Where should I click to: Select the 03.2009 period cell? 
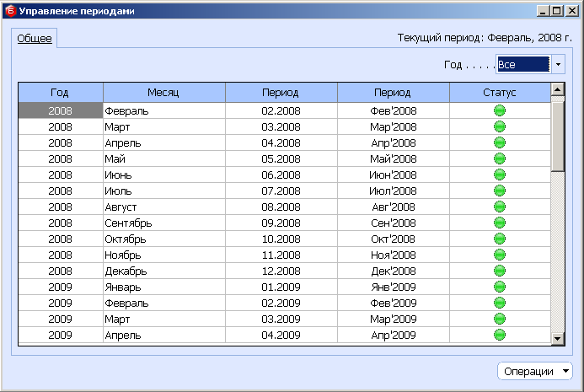pos(281,319)
